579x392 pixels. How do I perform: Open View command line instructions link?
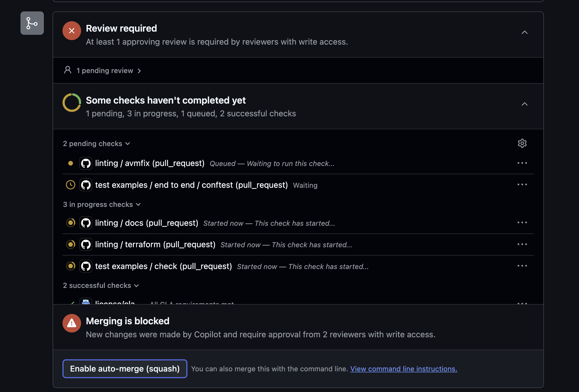click(404, 369)
